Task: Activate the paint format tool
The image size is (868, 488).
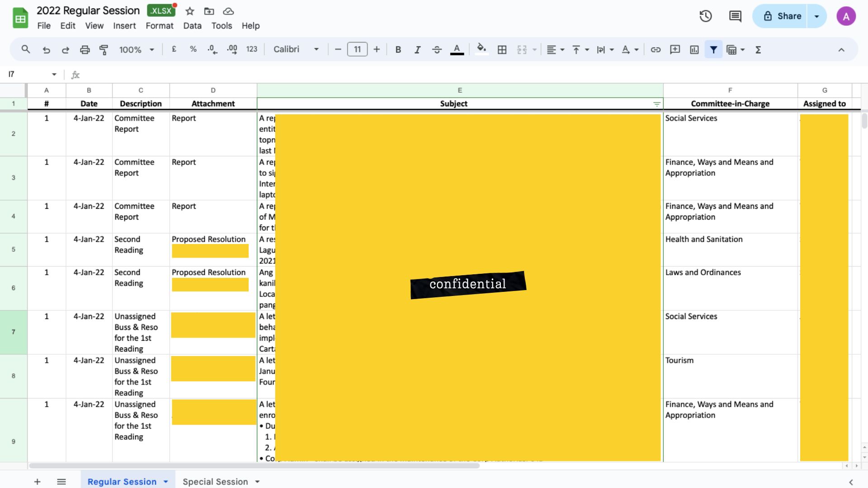Action: [x=104, y=50]
